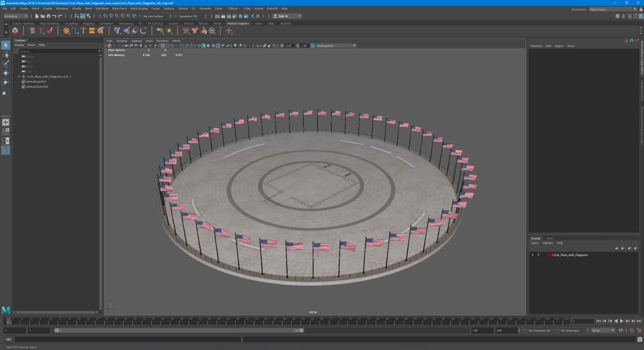644x350 pixels.
Task: Click the orange sphere MASH shelf icon
Action: click(66, 31)
